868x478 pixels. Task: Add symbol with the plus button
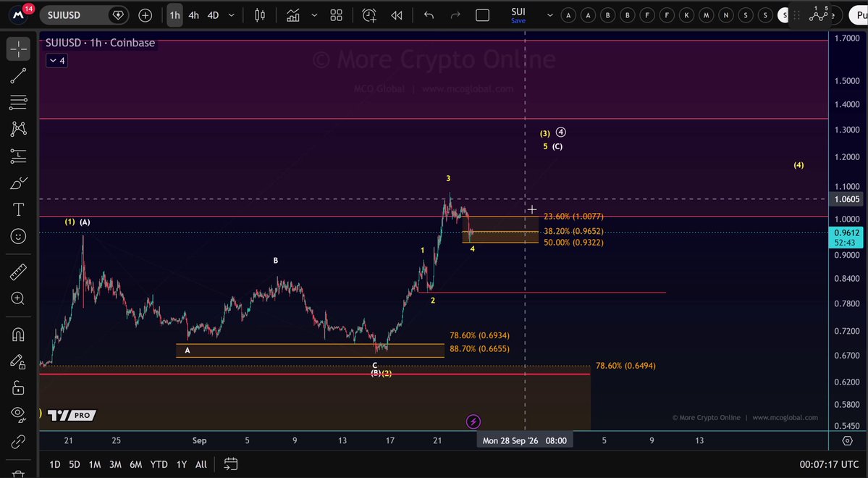[x=145, y=15]
